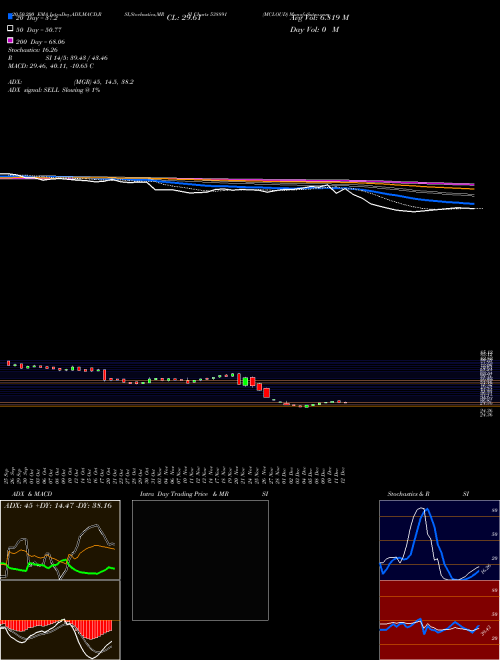Click the 'ADX & MACD' panel title
The image size is (500, 660).
click(x=32, y=494)
